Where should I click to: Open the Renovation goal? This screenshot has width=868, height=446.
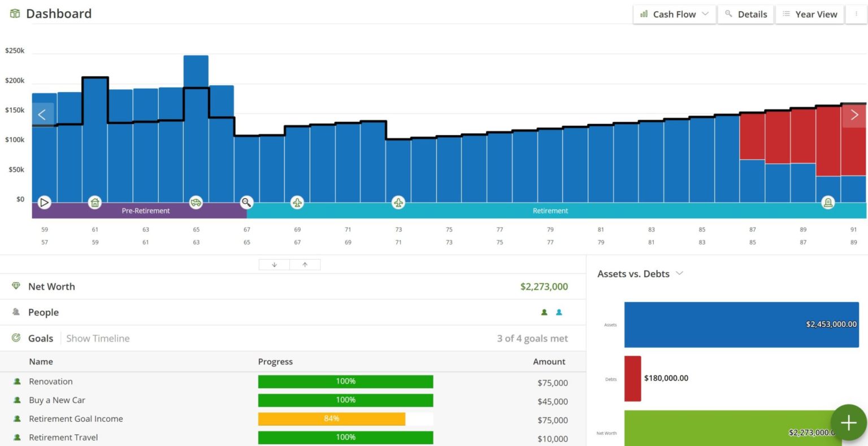point(51,382)
